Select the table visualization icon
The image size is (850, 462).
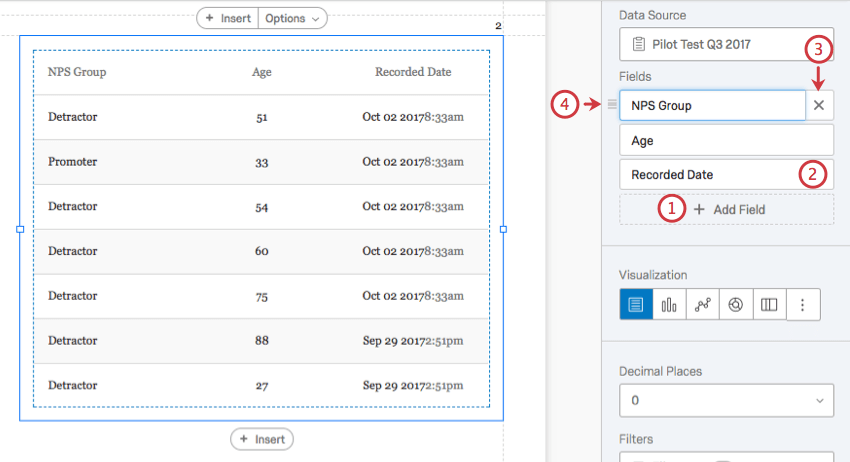tap(636, 305)
